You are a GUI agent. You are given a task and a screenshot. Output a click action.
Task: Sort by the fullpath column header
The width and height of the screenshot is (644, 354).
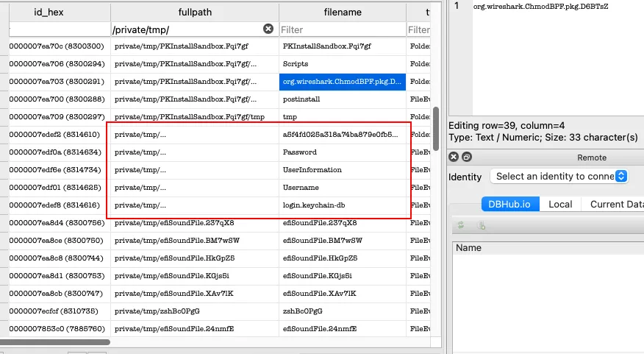tap(195, 13)
